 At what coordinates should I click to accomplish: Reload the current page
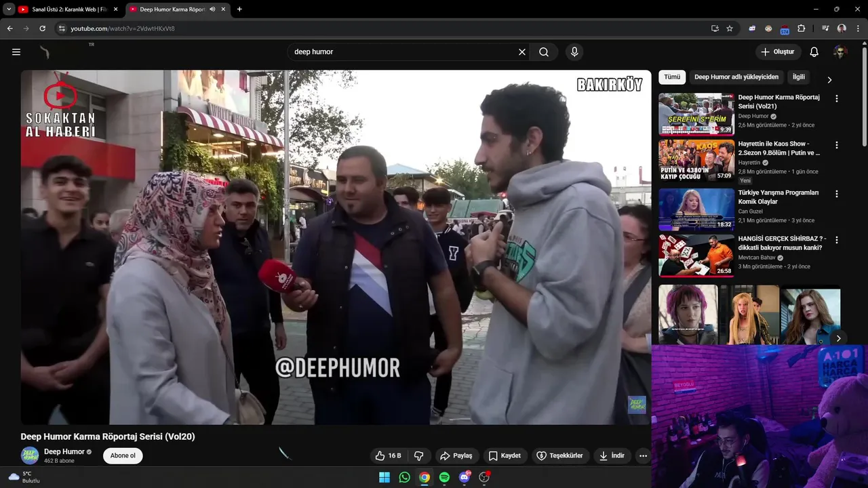tap(42, 28)
